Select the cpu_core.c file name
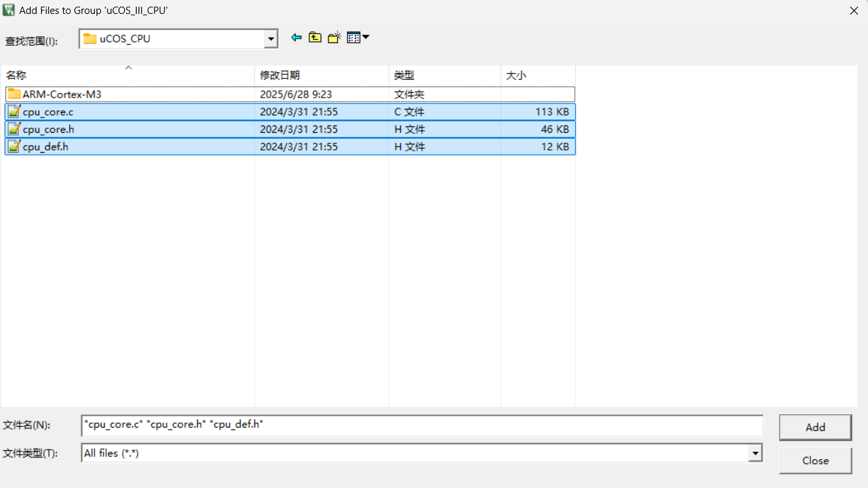Screen dimensions: 868x488 point(48,112)
